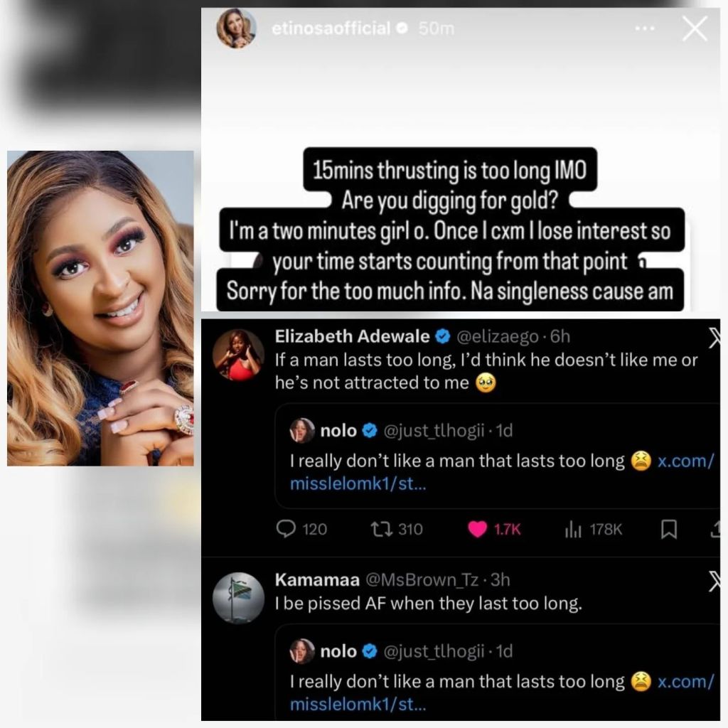The width and height of the screenshot is (728, 728).
Task: Close the etinosaofficial story with the X
Action: (x=695, y=28)
